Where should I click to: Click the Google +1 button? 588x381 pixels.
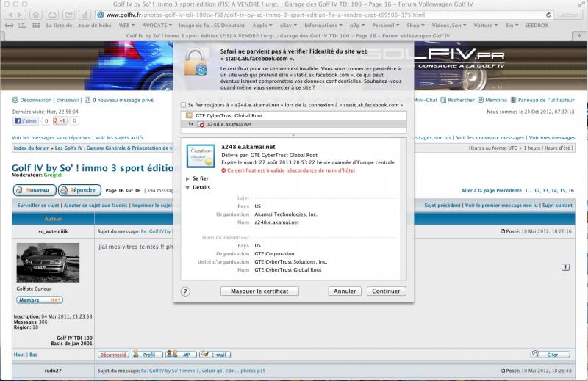[x=60, y=120]
